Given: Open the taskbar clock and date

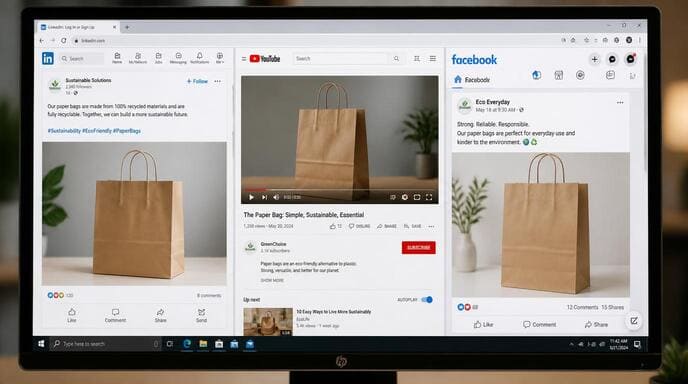Looking at the screenshot, I should coord(619,344).
